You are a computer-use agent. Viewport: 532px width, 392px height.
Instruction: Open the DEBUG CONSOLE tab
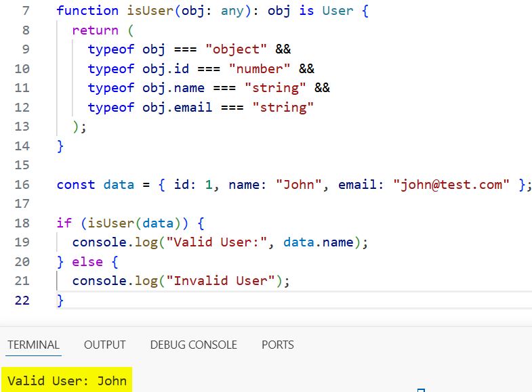[x=193, y=345]
